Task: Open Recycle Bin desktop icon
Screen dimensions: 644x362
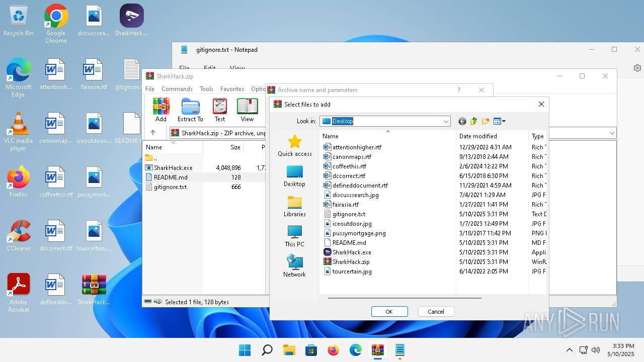Action: point(19,21)
